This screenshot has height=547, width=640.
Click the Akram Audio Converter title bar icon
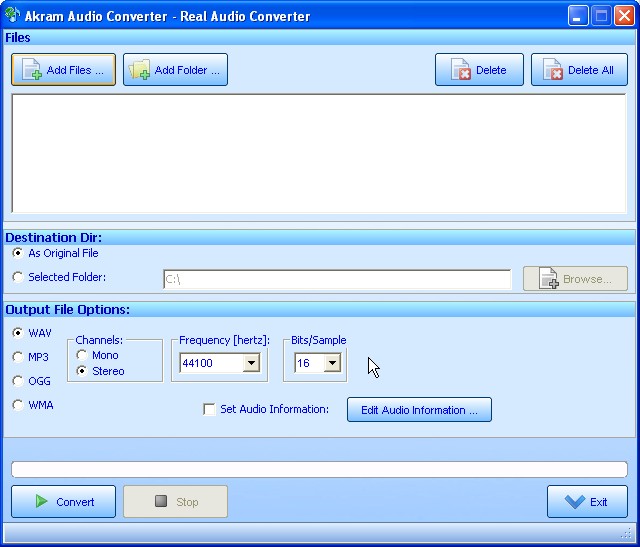tap(13, 15)
